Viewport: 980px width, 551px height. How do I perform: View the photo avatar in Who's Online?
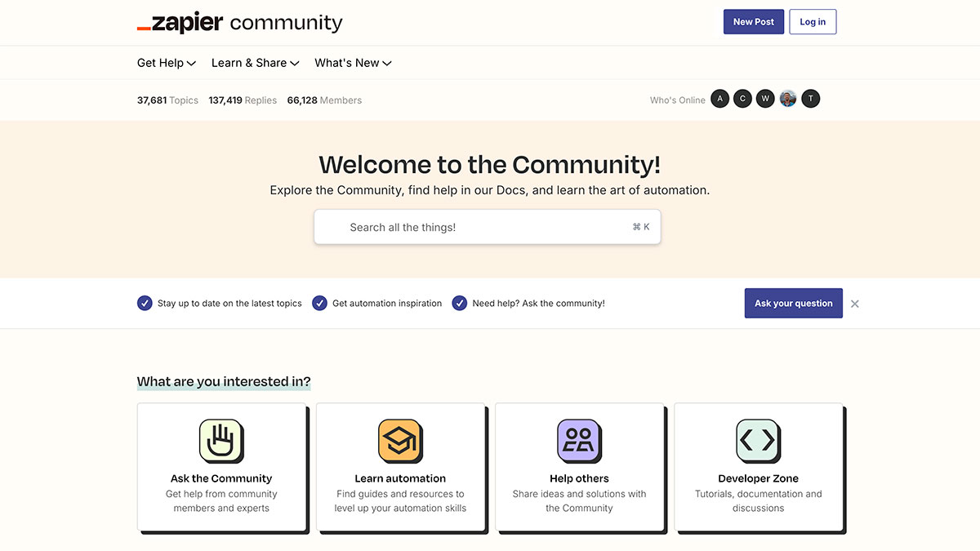click(787, 98)
